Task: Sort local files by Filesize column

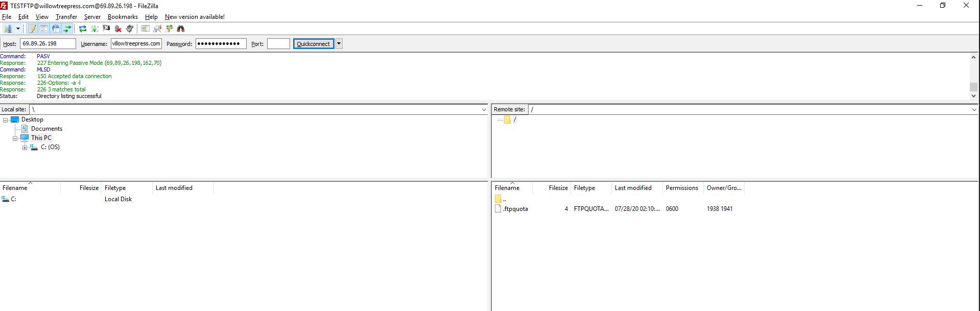Action: pyautogui.click(x=81, y=188)
